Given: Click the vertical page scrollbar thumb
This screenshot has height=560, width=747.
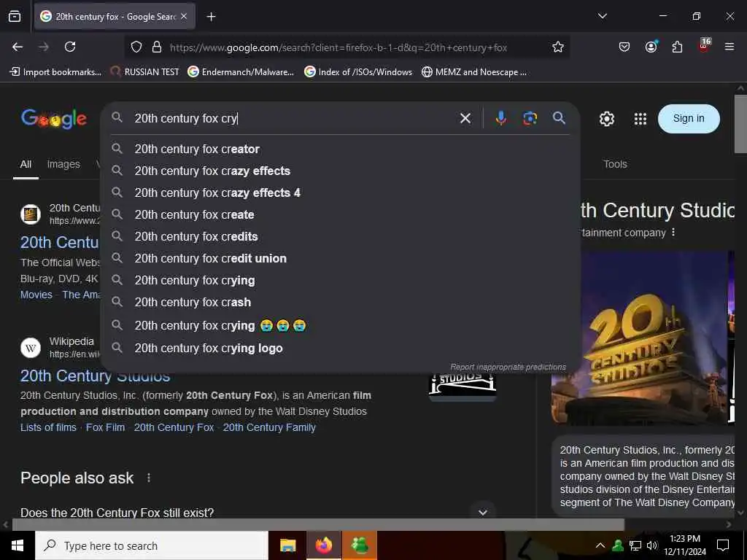Looking at the screenshot, I should point(740,124).
